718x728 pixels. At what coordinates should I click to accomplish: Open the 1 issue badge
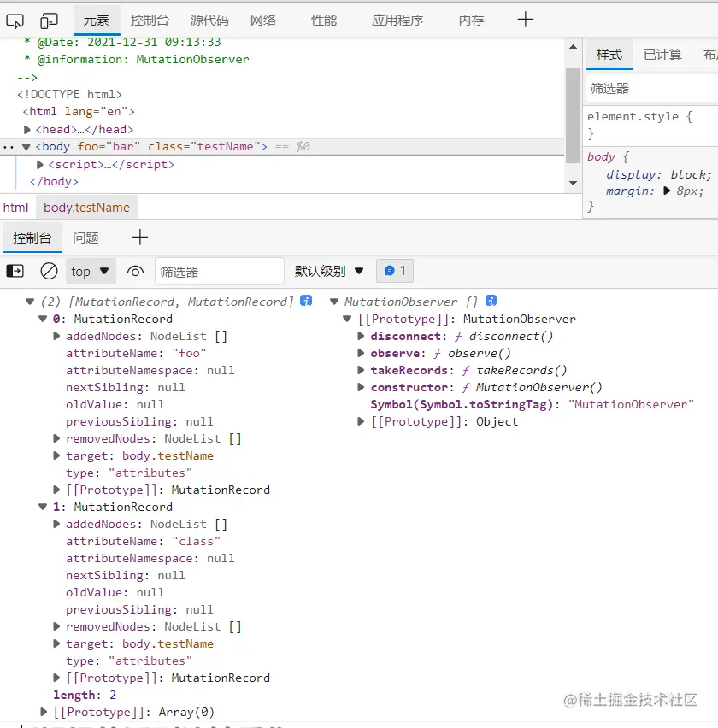[x=395, y=271]
